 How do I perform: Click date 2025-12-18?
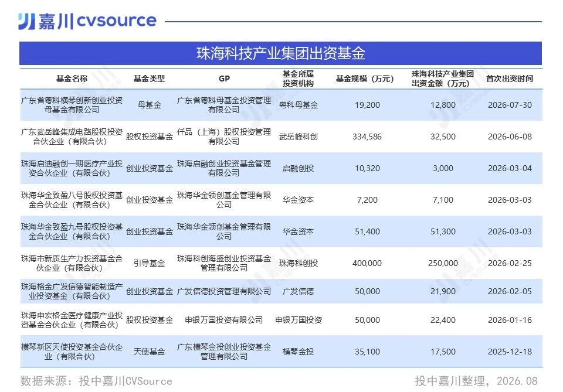click(x=510, y=352)
